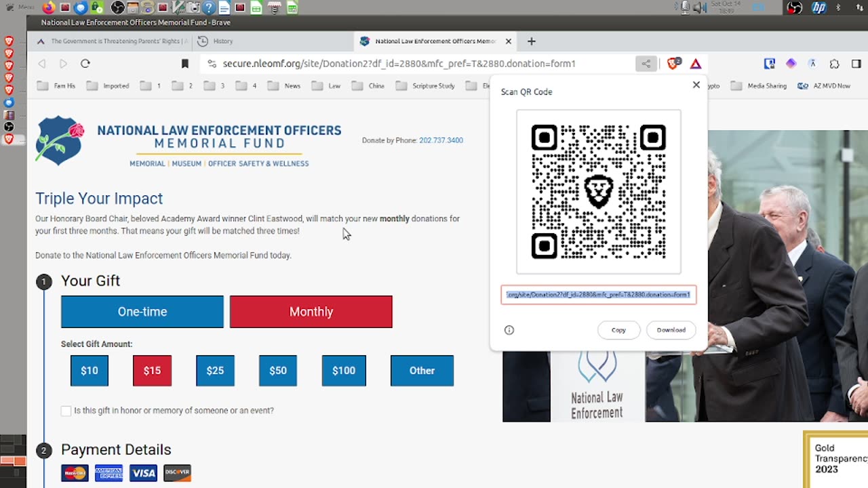Viewport: 868px width, 488px height.
Task: Open the blue help question-mark launcher
Action: pyautogui.click(x=208, y=7)
